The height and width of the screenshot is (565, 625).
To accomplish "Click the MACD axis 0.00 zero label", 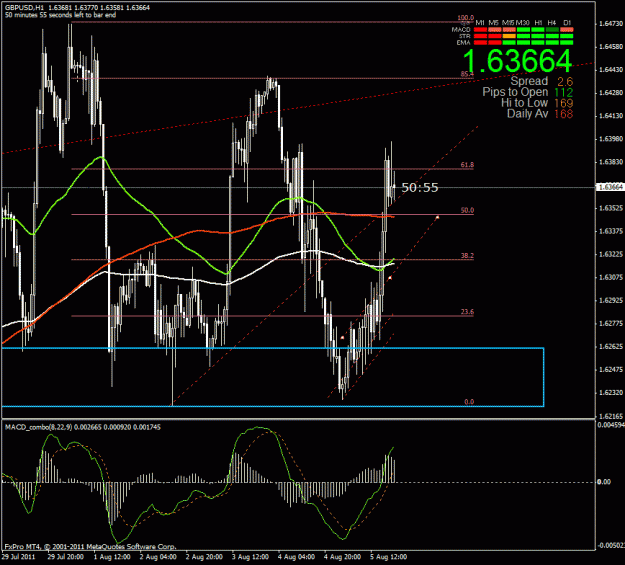I will [603, 482].
